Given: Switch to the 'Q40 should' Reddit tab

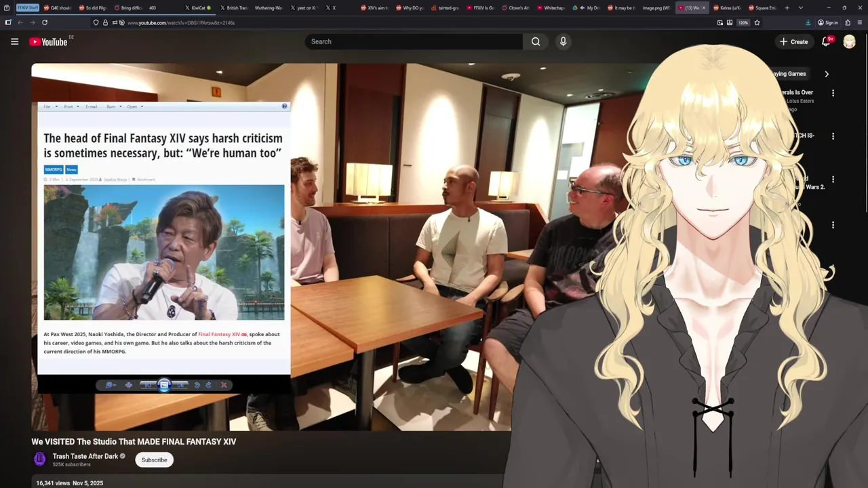Looking at the screenshot, I should 57,7.
